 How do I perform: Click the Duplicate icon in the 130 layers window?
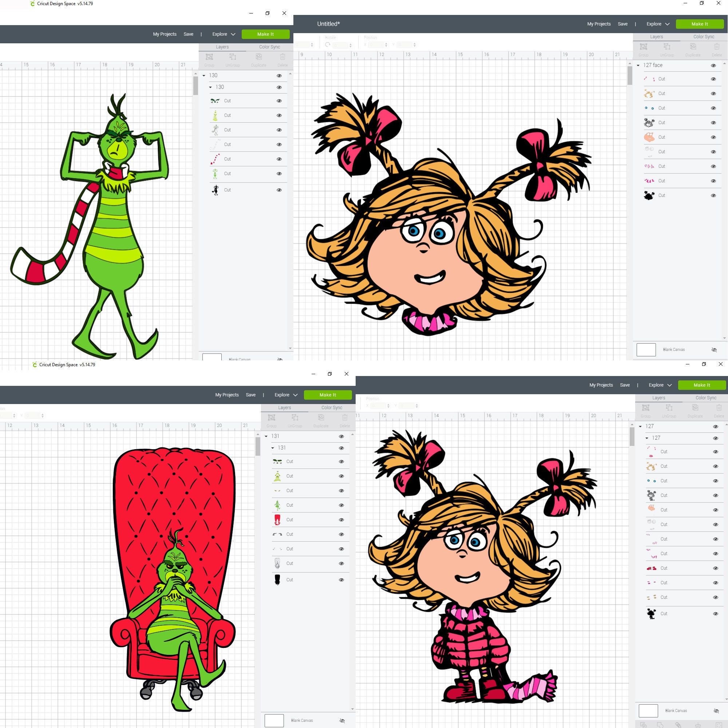click(x=258, y=57)
